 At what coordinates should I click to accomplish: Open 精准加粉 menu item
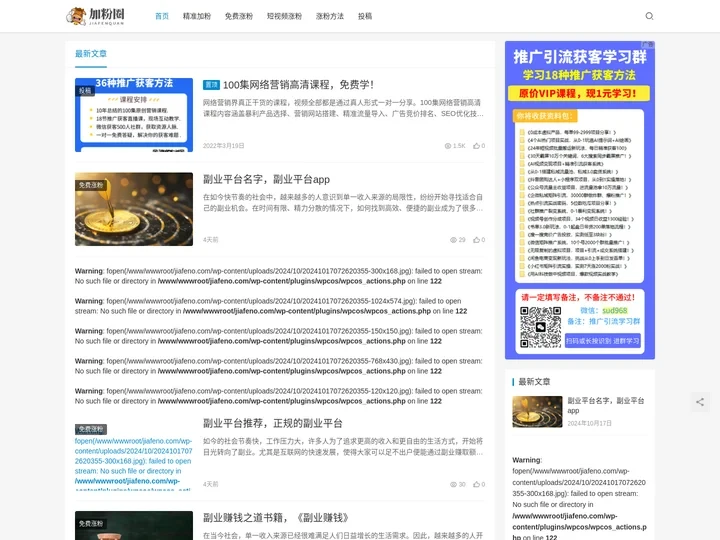[197, 16]
